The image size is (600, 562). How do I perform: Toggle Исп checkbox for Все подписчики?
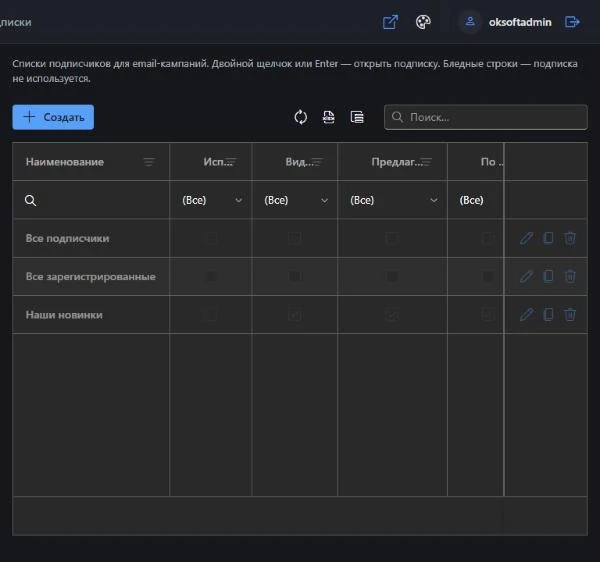(211, 238)
